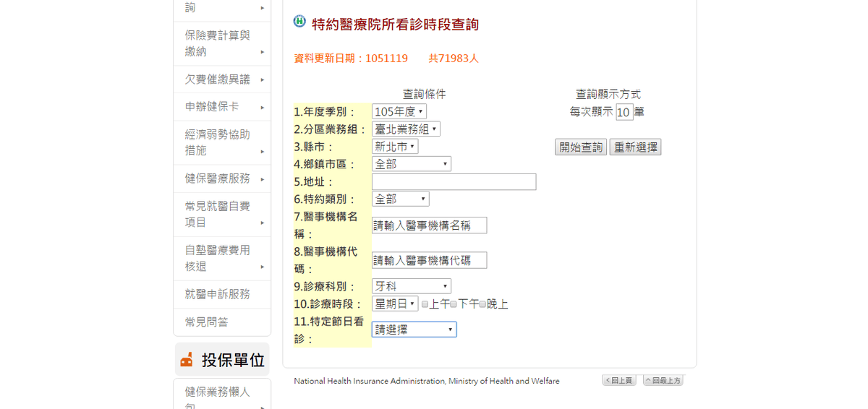Open the 星期日 weekday dropdown
868x409 pixels.
(395, 303)
